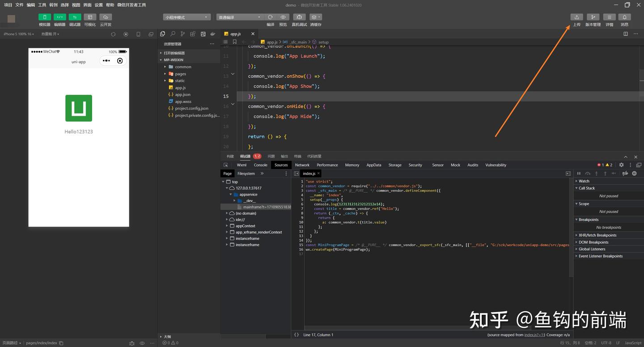Open the iPhone 5 device dropdown
The width and height of the screenshot is (644, 347).
coord(18,34)
